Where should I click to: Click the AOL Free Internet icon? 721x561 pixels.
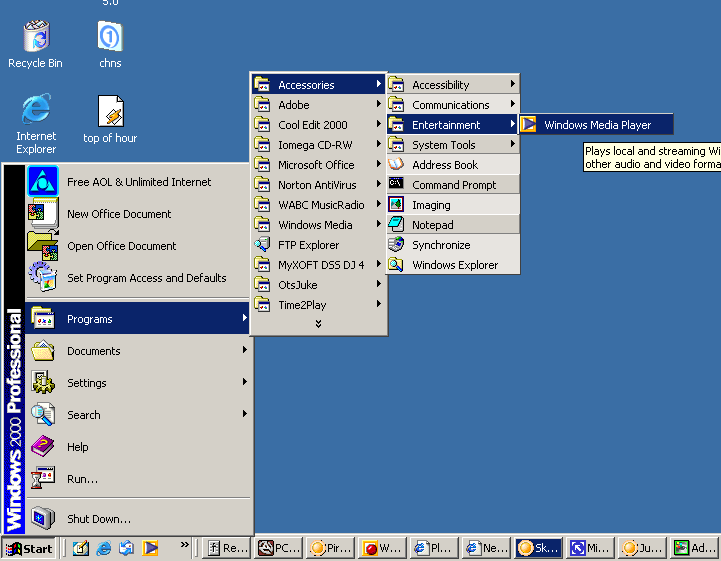(x=44, y=182)
